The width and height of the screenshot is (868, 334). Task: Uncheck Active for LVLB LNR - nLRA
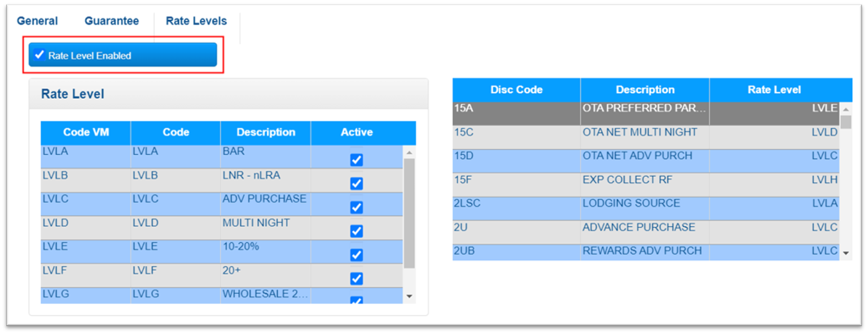click(x=356, y=184)
